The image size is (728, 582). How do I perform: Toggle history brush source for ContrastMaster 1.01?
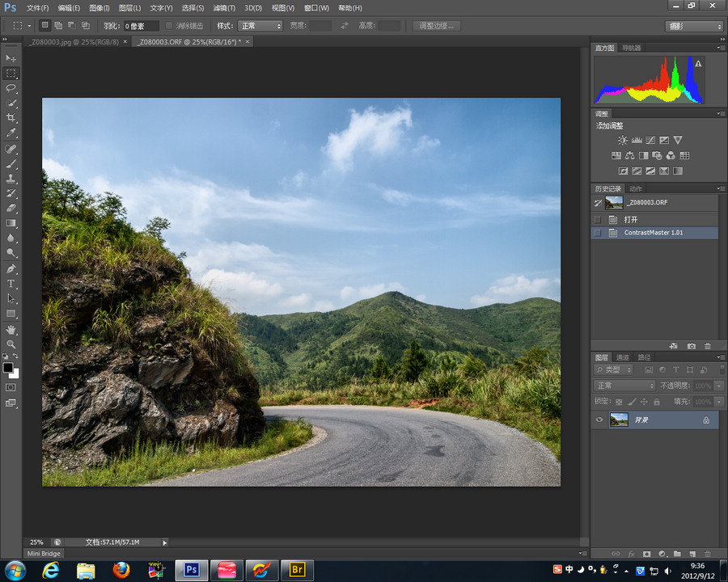598,233
